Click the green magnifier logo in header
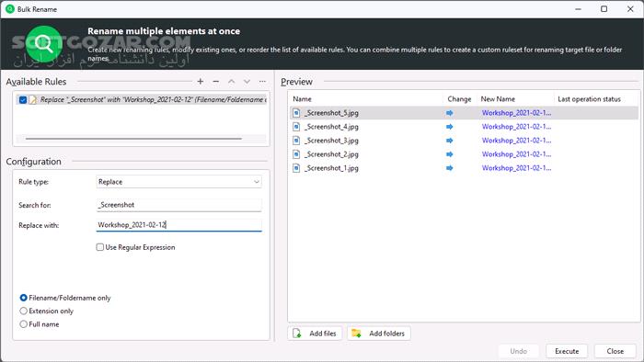Image resolution: width=644 pixels, height=362 pixels. point(44,44)
